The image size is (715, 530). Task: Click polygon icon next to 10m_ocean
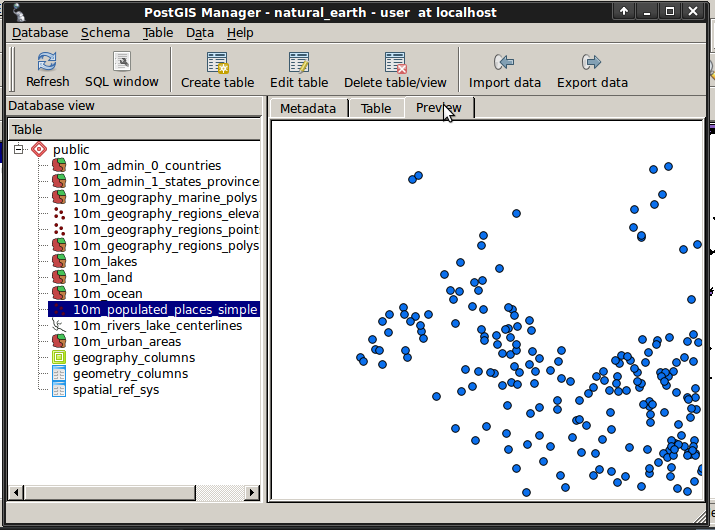coord(59,293)
